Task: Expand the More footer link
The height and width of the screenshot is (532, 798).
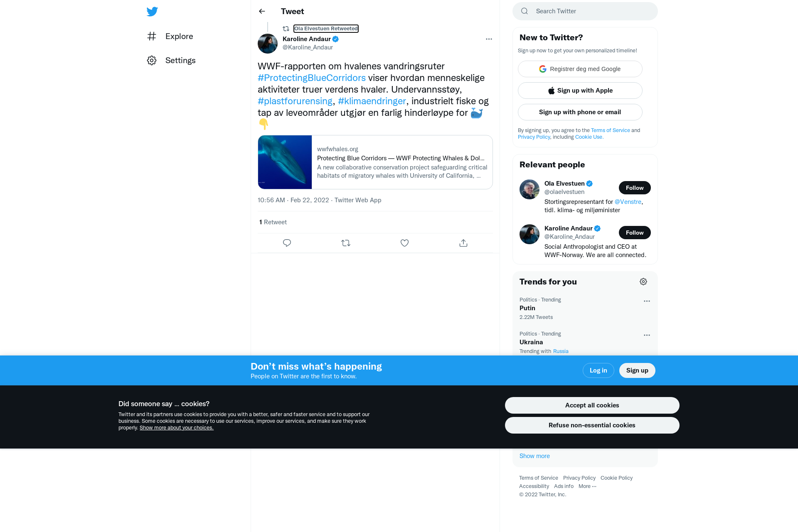Action: (x=587, y=486)
